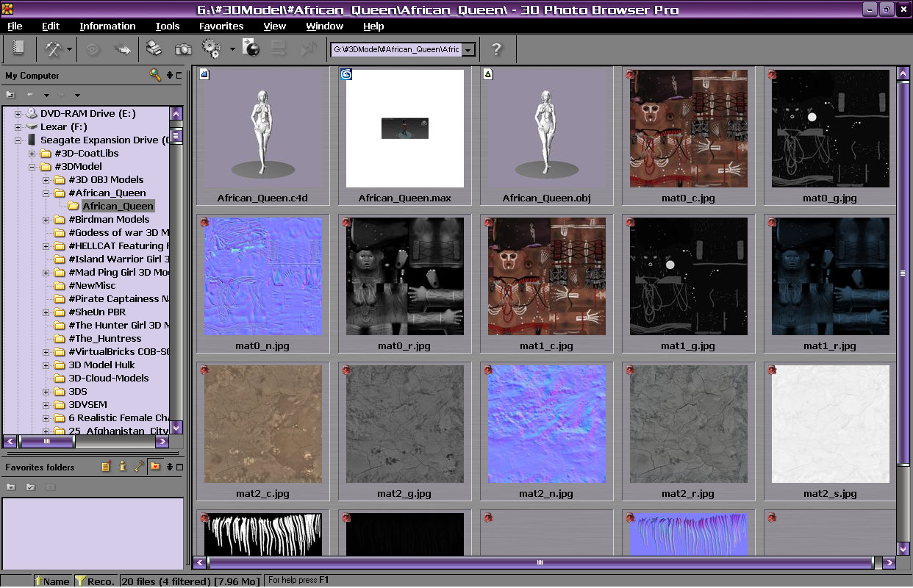This screenshot has width=913, height=588.
Task: Open the Edit menu
Action: [51, 26]
